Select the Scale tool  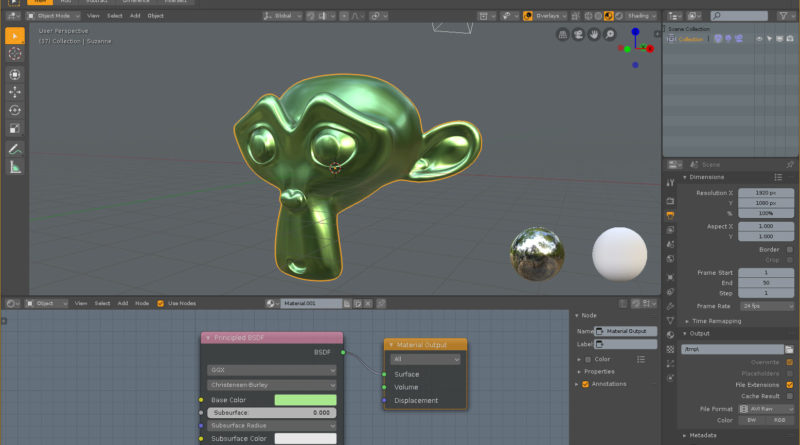[x=15, y=128]
